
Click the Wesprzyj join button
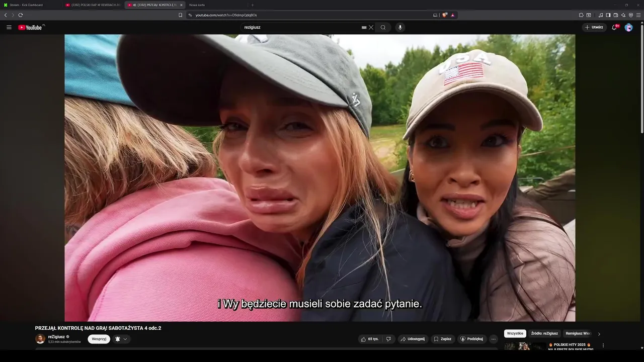[99, 339]
